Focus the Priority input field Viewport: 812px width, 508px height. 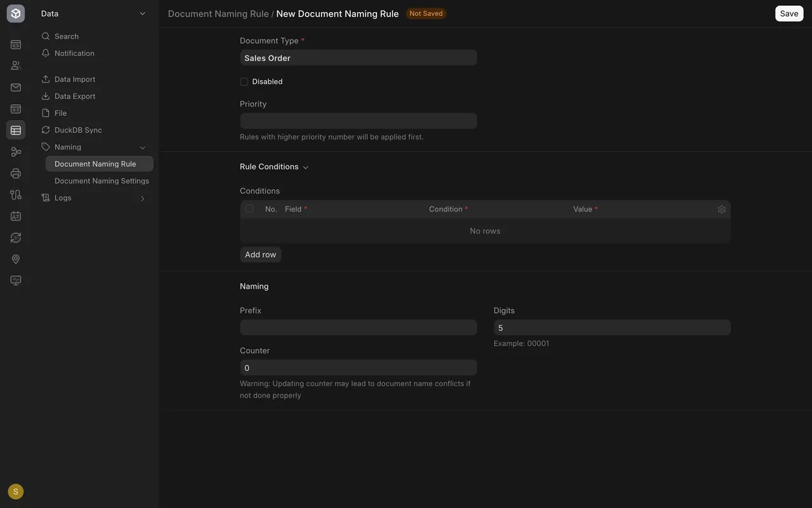[x=358, y=121]
